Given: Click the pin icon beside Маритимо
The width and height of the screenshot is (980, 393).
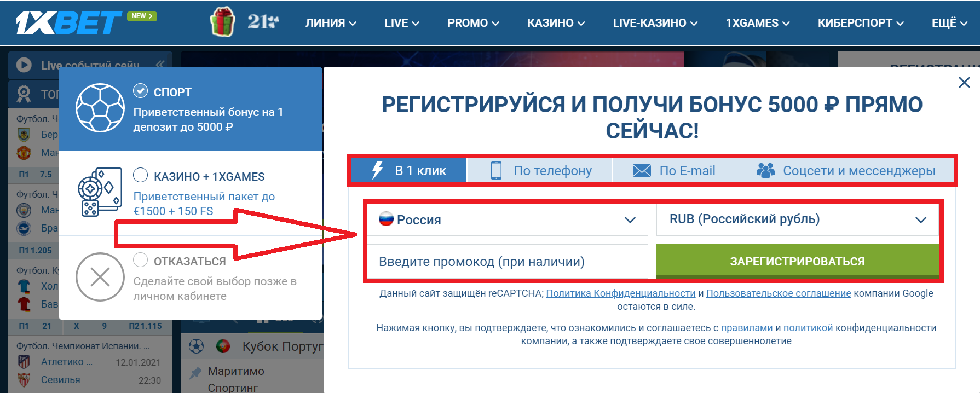Looking at the screenshot, I should (195, 373).
